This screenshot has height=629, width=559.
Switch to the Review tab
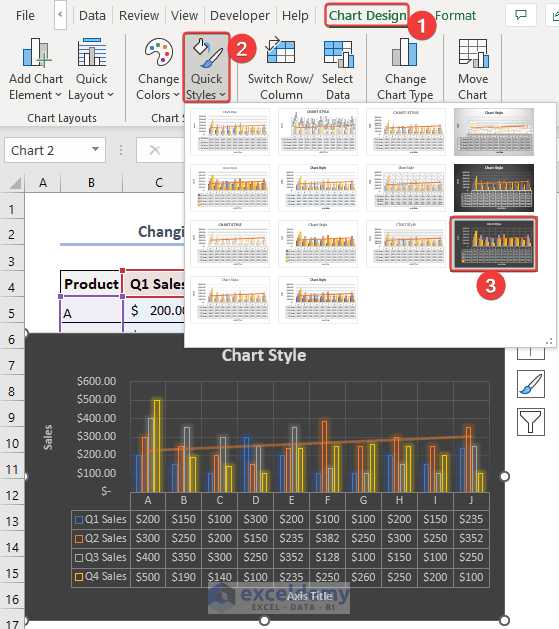(x=139, y=15)
